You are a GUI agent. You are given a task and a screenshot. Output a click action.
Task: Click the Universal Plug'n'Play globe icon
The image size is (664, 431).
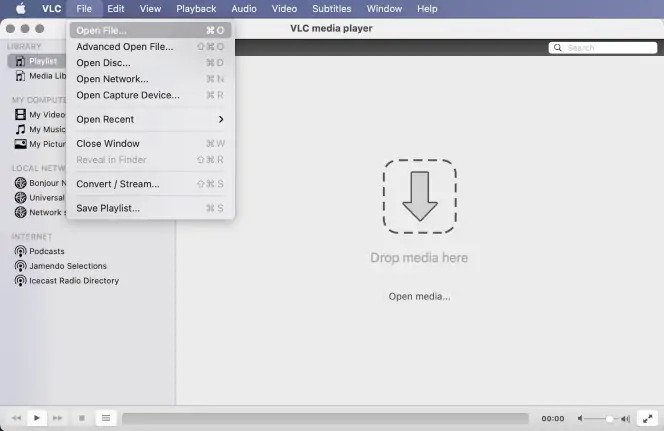click(20, 198)
